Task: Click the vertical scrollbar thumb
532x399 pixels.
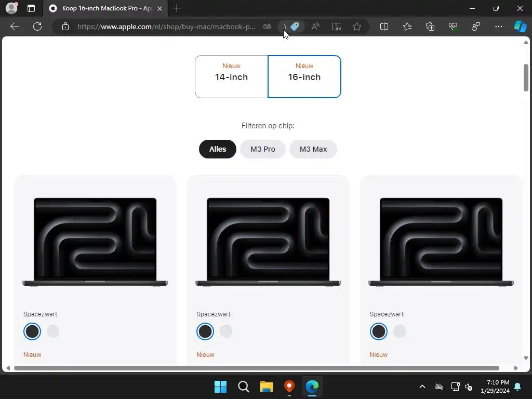Action: point(526,78)
